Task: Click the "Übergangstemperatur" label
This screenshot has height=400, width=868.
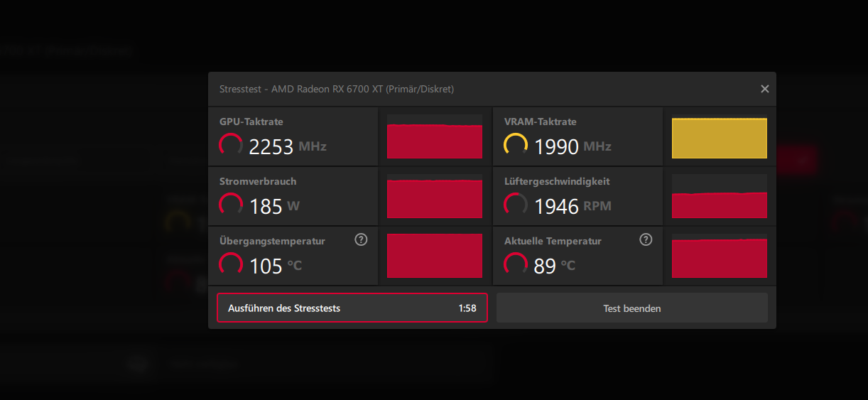Action: pos(272,241)
